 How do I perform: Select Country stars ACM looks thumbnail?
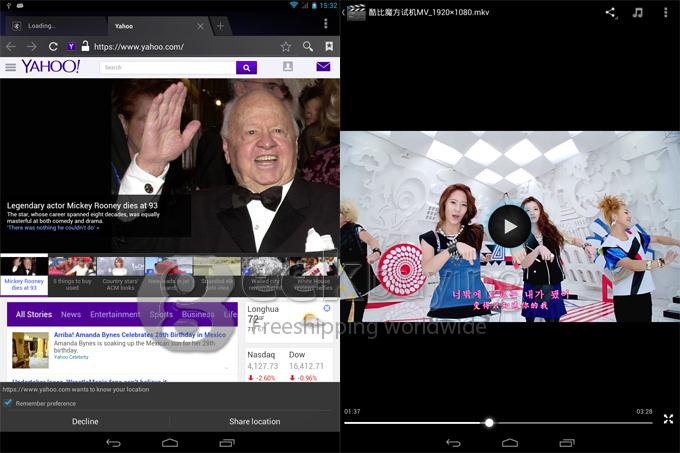[120, 275]
